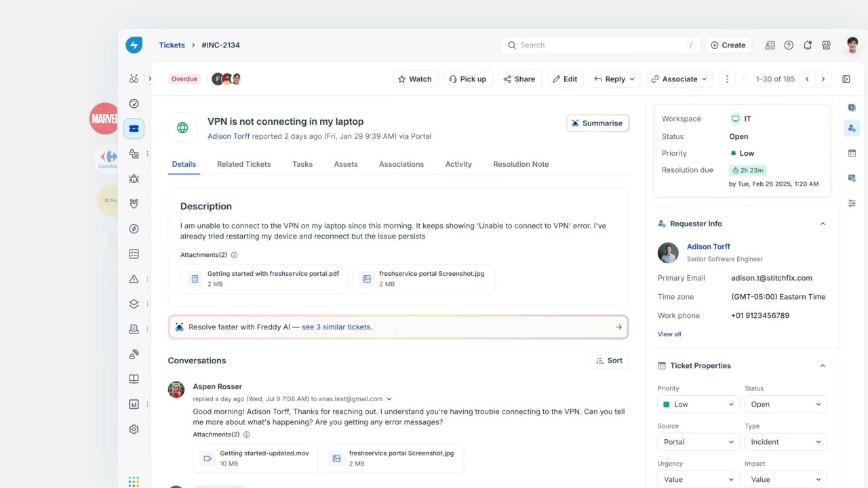Screen dimensions: 868x488
Task: Open the Type Incident dropdown
Action: [x=785, y=442]
